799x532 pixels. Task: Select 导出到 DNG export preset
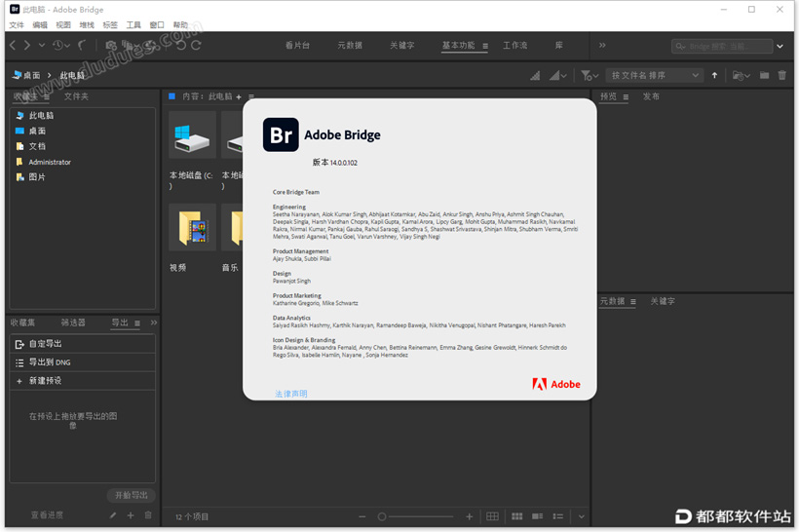pyautogui.click(x=83, y=362)
